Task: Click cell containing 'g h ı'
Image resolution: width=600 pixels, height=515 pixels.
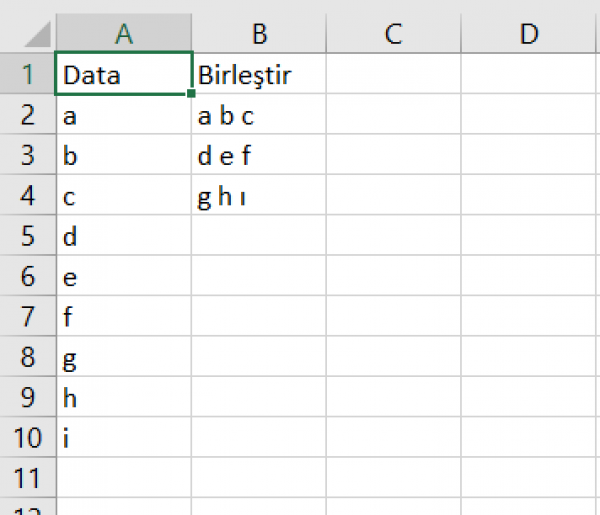Action: (x=259, y=195)
